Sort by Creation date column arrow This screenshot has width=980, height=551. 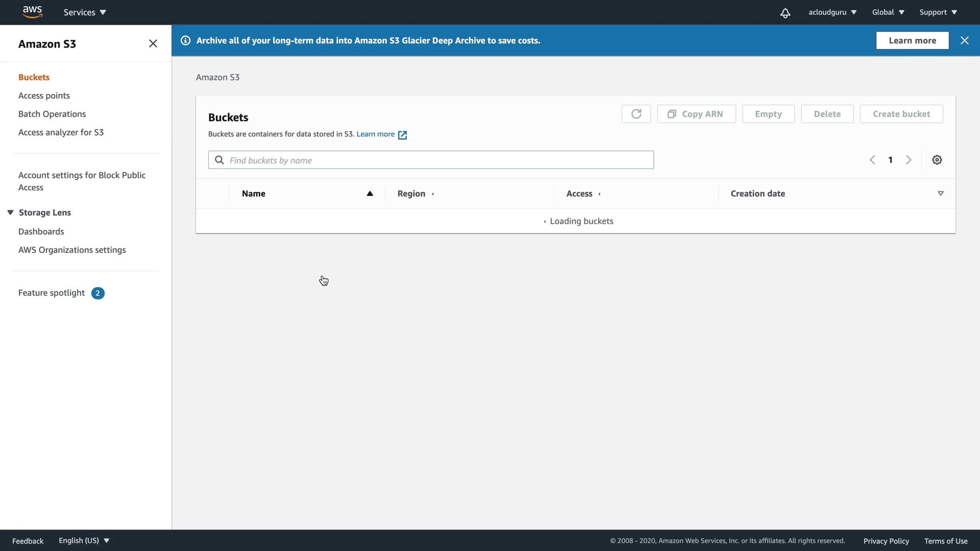point(940,193)
